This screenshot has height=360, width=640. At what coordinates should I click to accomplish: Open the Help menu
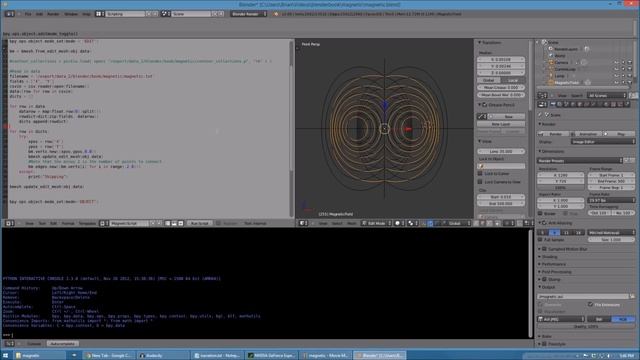coord(87,14)
